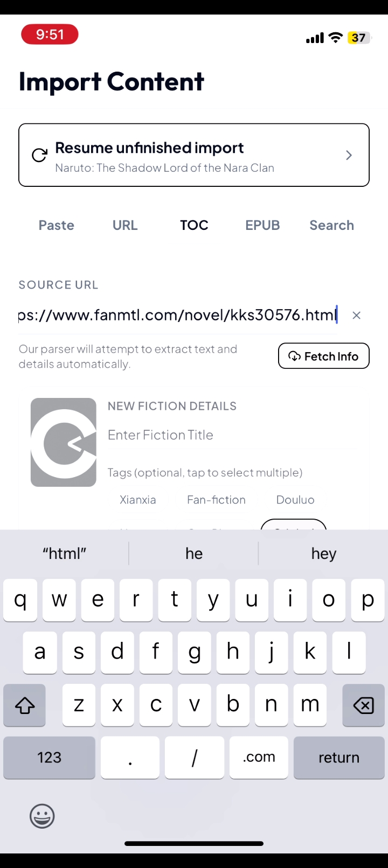The width and height of the screenshot is (388, 868).
Task: Click the Enter Fiction Title field
Action: (232, 435)
